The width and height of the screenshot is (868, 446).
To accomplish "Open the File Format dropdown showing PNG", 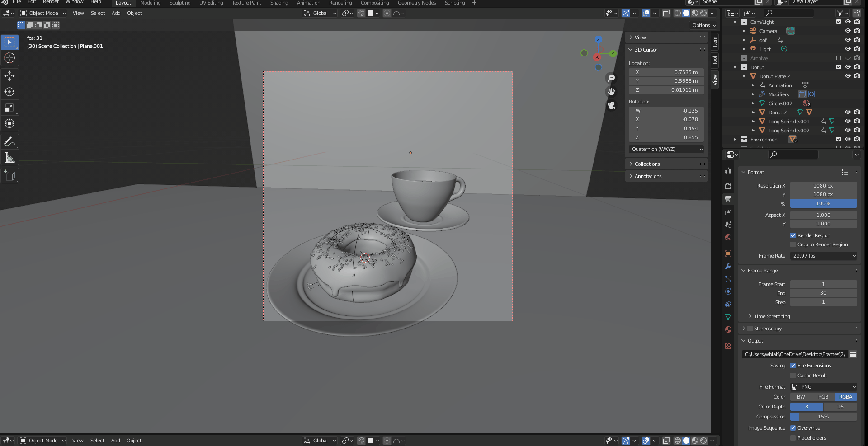I will coord(824,387).
